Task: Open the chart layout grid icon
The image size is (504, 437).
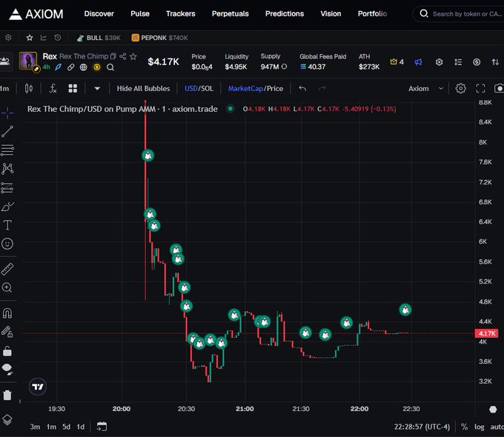Action: click(73, 88)
